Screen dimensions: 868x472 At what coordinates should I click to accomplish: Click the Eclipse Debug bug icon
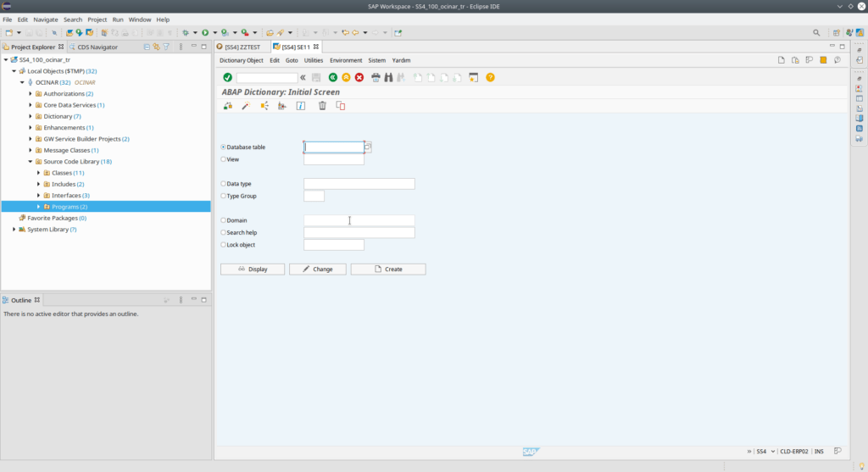186,33
